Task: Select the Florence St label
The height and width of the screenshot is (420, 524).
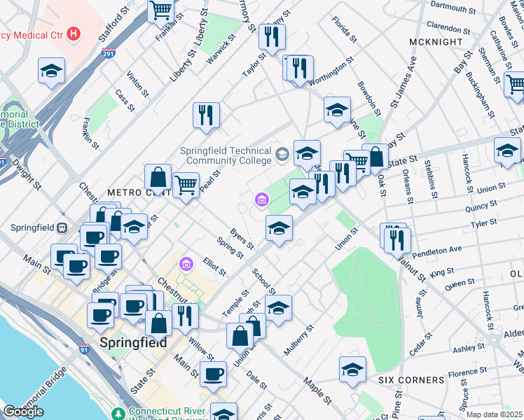Action: (x=467, y=372)
